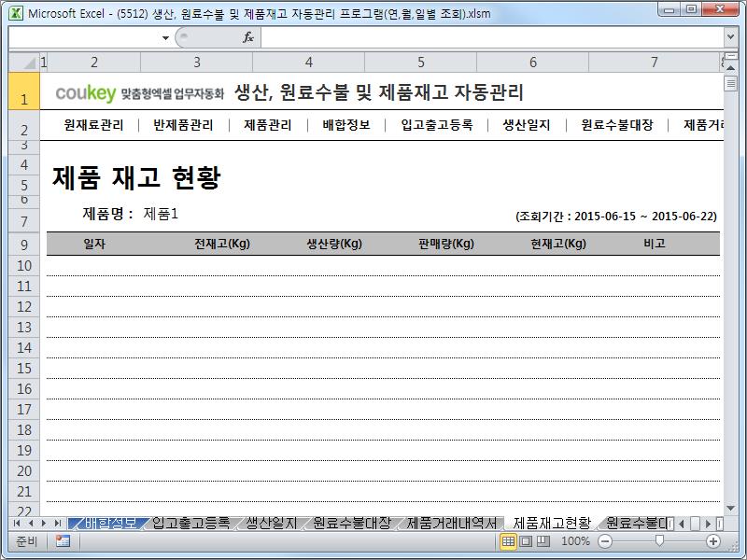Go to last sheet tab arrow

[58, 524]
